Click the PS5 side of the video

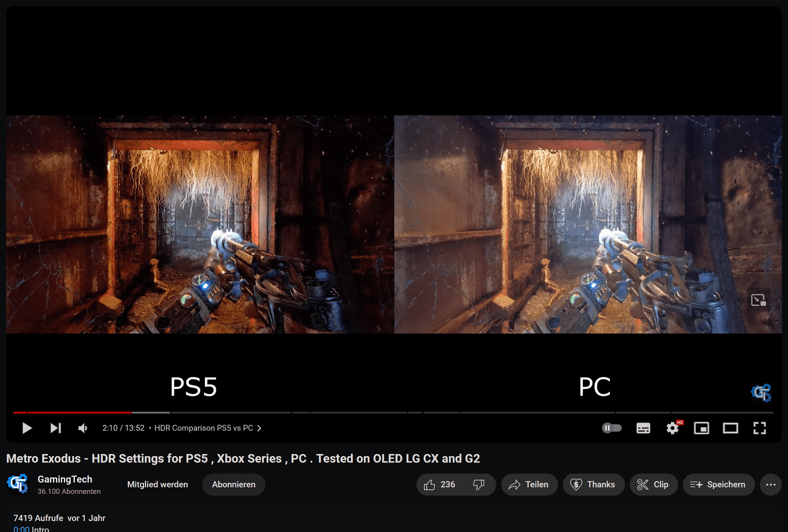click(x=200, y=224)
